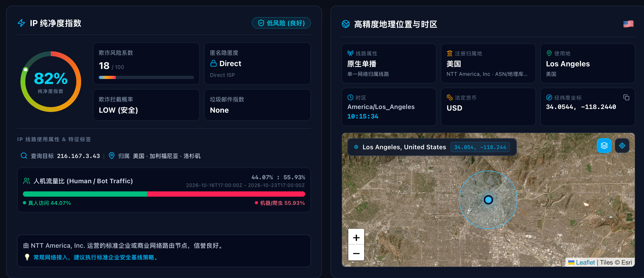644x278 pixels.
Task: Click the None spam index value
Action: click(219, 110)
